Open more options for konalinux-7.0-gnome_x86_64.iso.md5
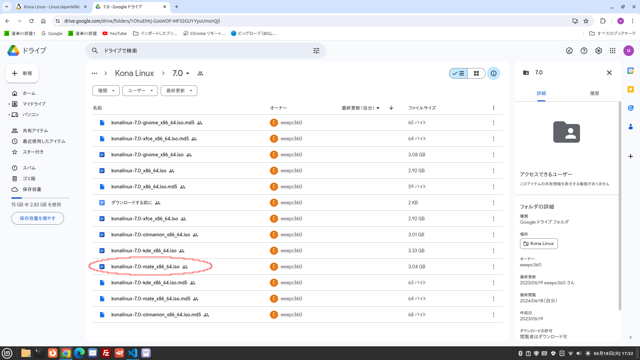This screenshot has height=360, width=640. click(x=493, y=122)
